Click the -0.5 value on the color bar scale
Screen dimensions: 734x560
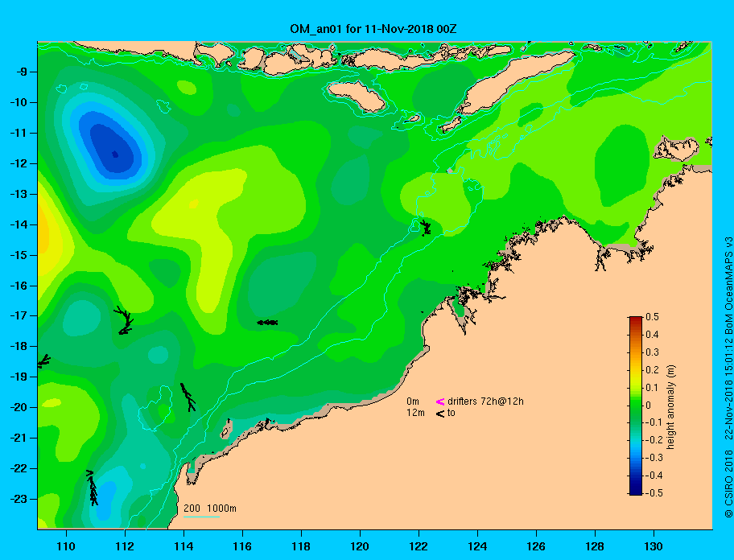click(x=653, y=493)
